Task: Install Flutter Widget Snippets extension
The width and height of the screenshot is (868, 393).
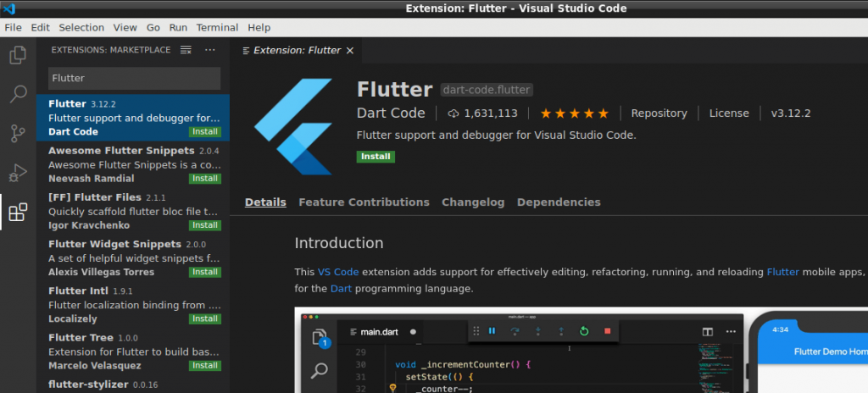Action: (x=205, y=273)
